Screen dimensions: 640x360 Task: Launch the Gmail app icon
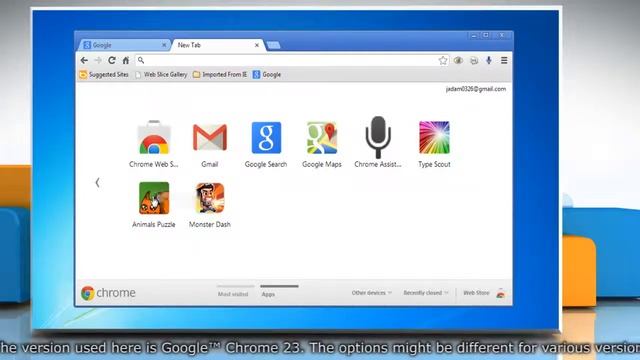pyautogui.click(x=209, y=138)
